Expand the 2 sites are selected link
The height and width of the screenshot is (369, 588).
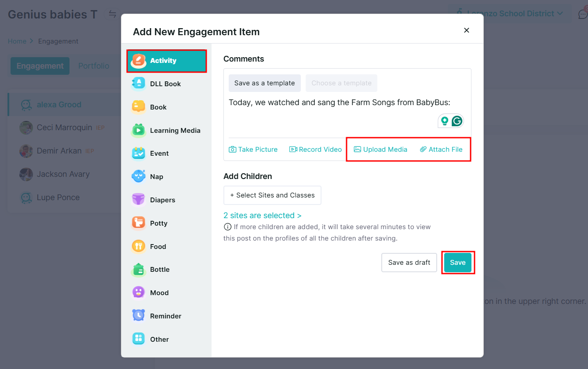tap(263, 216)
